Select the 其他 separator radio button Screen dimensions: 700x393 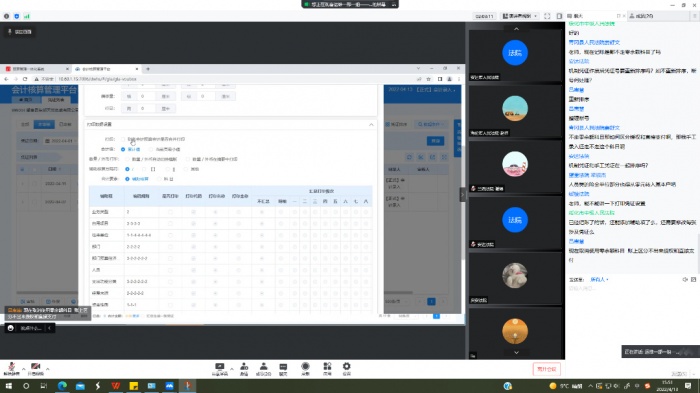click(186, 169)
